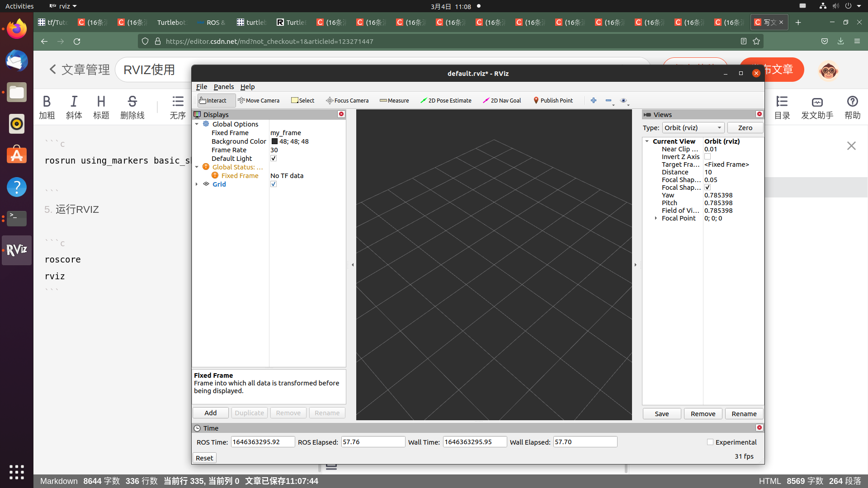The height and width of the screenshot is (488, 868).
Task: Open the Orbit (rviz) view type dropdown
Action: pos(693,127)
